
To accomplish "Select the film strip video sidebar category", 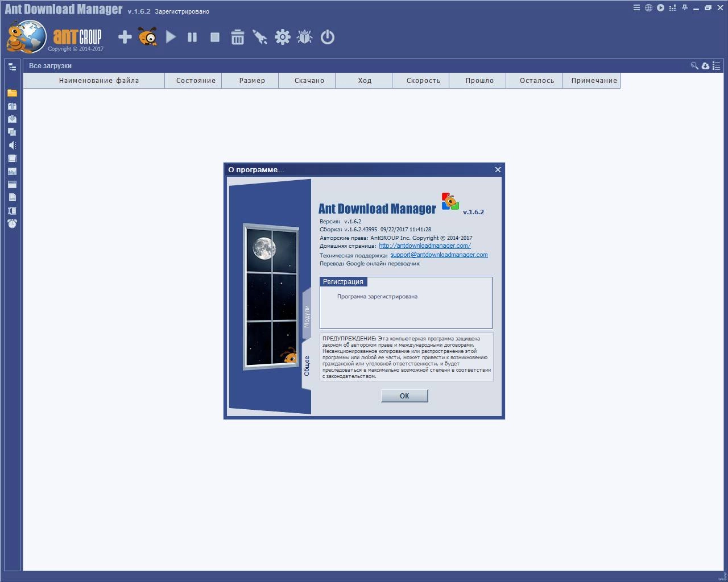I will (12, 158).
